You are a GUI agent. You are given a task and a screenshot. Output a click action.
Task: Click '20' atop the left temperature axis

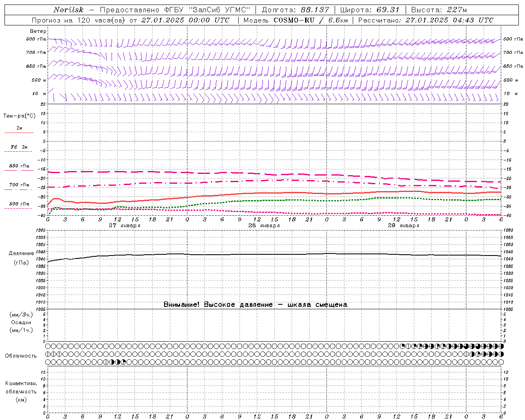click(x=43, y=104)
